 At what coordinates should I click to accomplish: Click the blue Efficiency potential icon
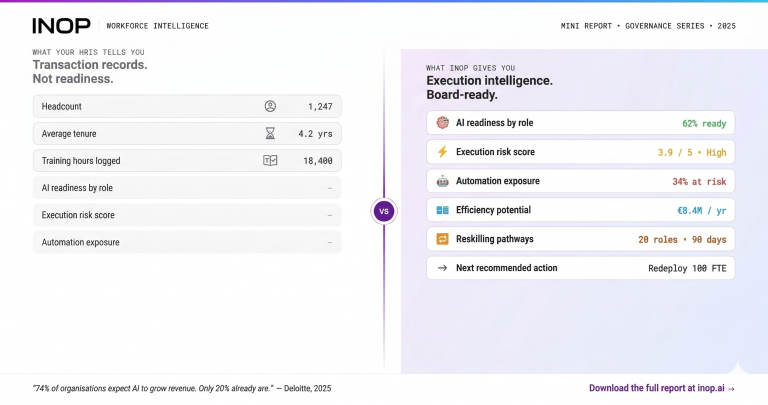(x=443, y=210)
